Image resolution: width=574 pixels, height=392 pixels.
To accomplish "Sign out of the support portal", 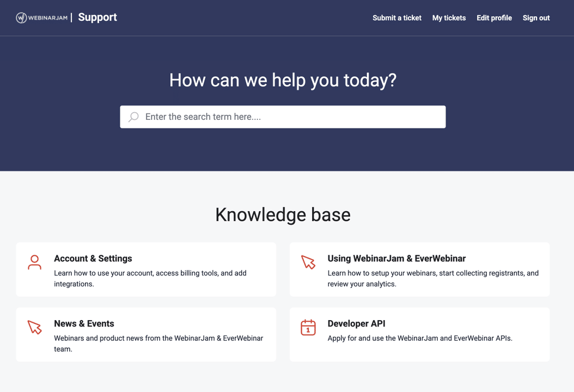I will (536, 17).
